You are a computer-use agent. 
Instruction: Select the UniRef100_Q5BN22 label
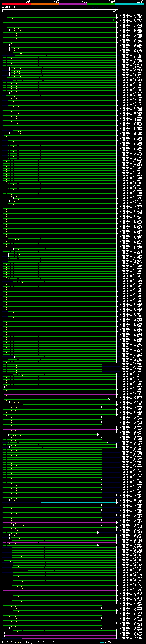click(x=131, y=50)
